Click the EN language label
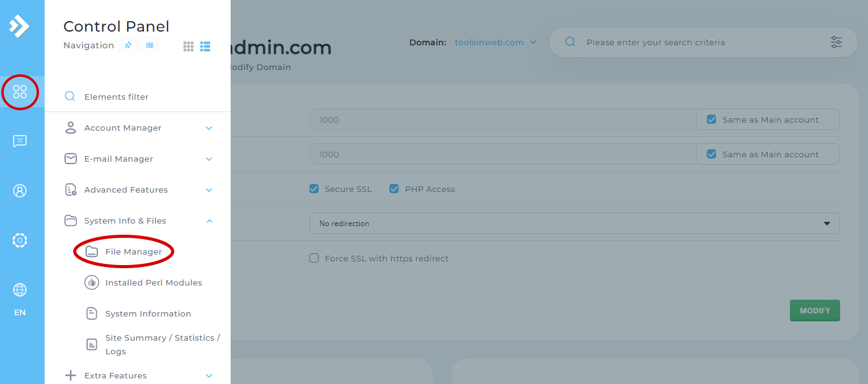 point(20,313)
